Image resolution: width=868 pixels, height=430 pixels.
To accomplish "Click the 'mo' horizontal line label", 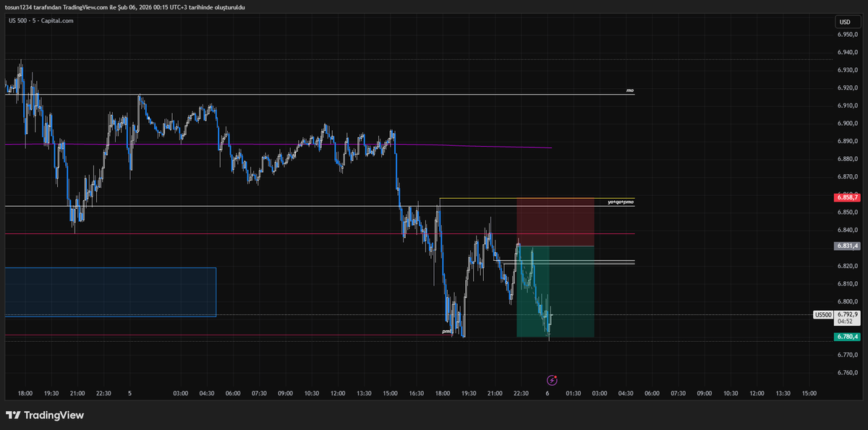I will coord(630,91).
